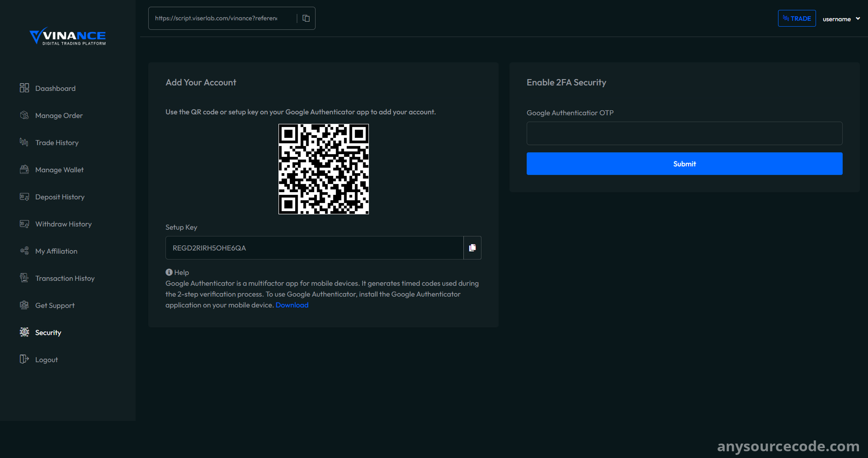The height and width of the screenshot is (458, 868).
Task: View Deposit History
Action: click(60, 197)
